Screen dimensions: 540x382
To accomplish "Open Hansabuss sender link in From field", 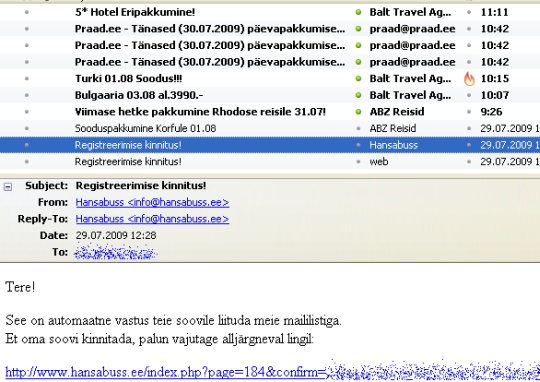I will point(152,202).
